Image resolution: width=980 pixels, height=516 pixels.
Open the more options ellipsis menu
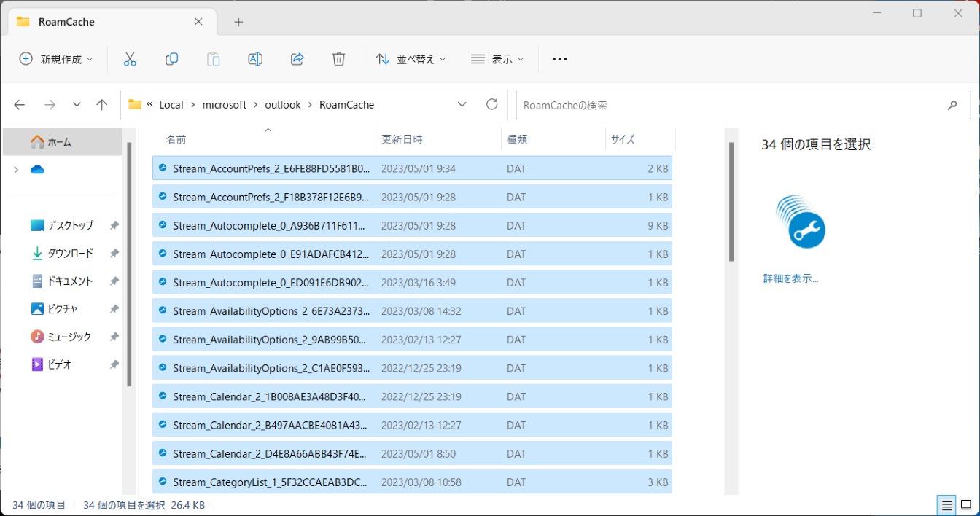pos(559,59)
